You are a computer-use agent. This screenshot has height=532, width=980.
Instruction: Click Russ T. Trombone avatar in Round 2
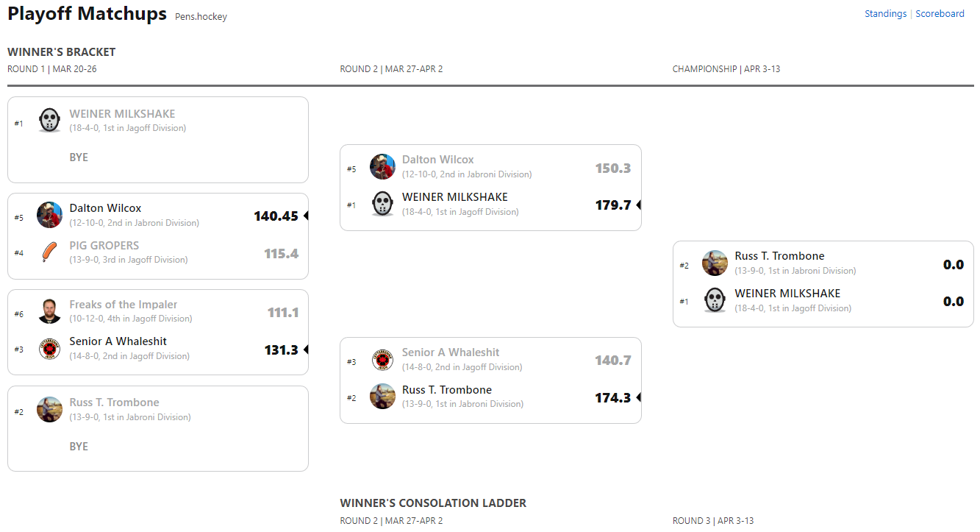pyautogui.click(x=382, y=397)
